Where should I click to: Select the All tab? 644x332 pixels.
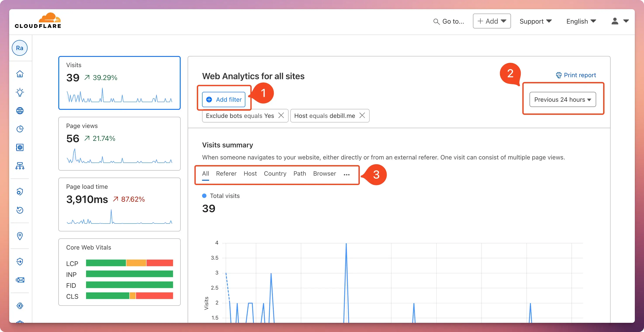[x=205, y=174]
